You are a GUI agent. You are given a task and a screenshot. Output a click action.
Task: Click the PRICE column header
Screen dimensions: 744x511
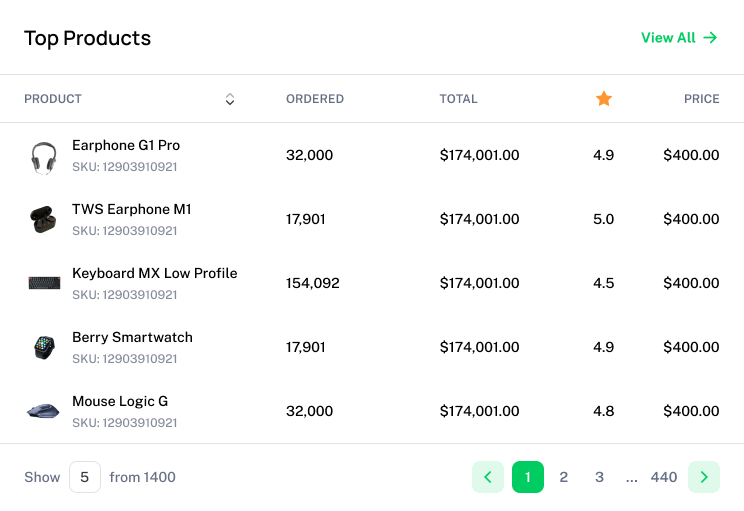(x=701, y=99)
